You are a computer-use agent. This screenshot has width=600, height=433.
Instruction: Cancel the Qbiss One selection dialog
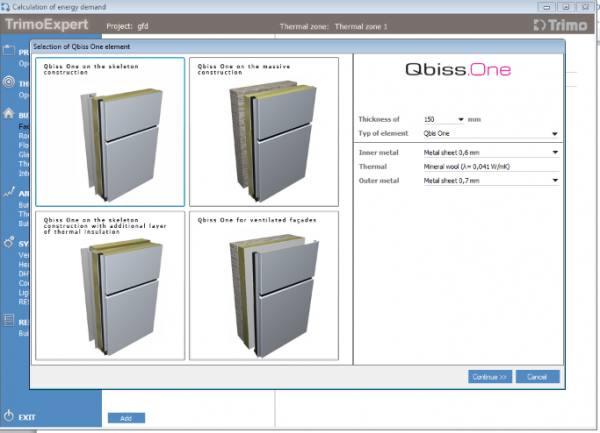tap(537, 377)
